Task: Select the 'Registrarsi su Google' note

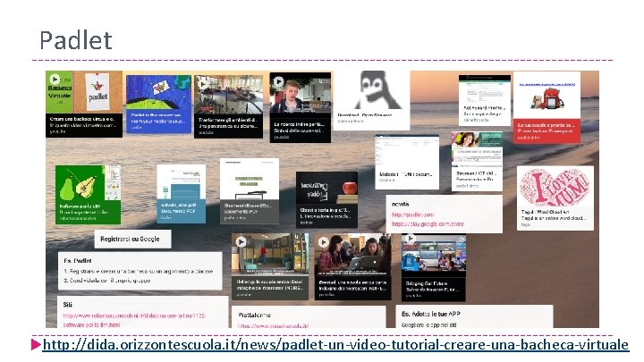Action: 132,239
